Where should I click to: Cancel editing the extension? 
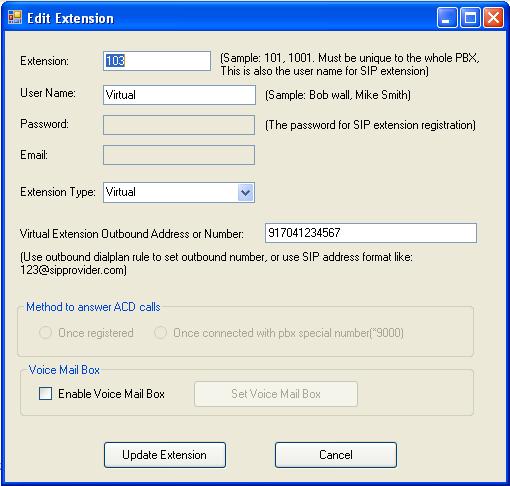[x=336, y=455]
